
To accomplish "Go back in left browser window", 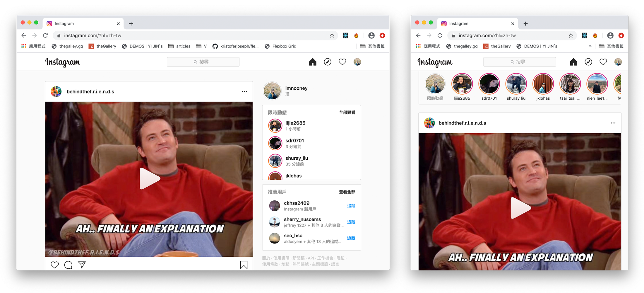I will click(x=24, y=35).
